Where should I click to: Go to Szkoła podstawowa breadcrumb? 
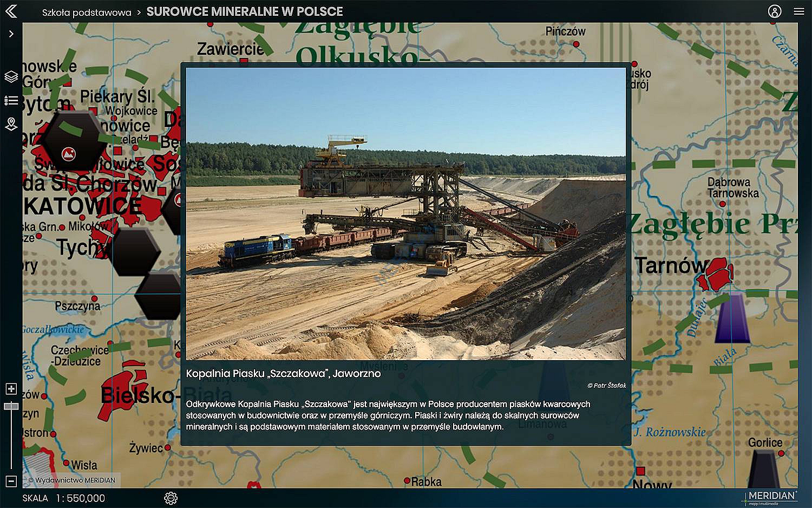87,12
